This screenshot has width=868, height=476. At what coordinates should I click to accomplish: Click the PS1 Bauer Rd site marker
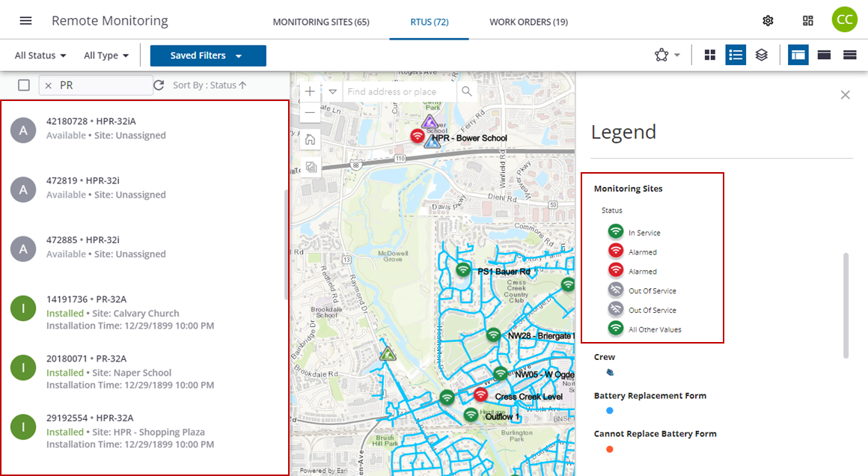[x=463, y=270]
